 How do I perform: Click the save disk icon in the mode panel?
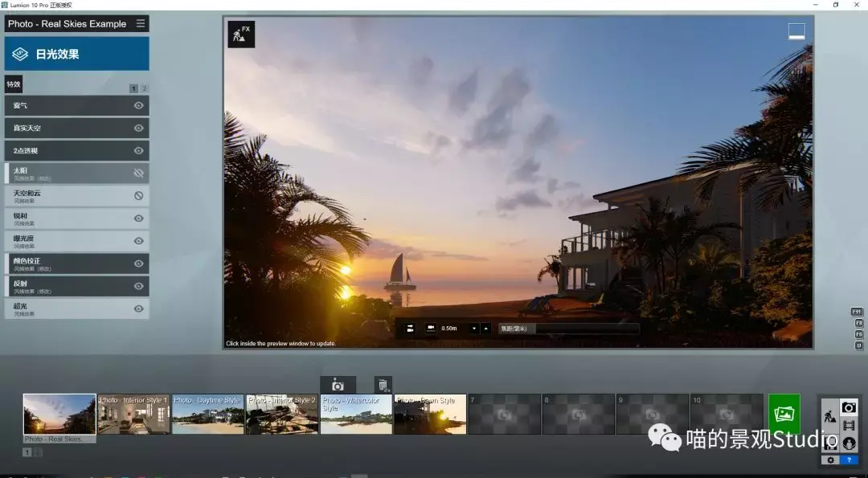829,443
